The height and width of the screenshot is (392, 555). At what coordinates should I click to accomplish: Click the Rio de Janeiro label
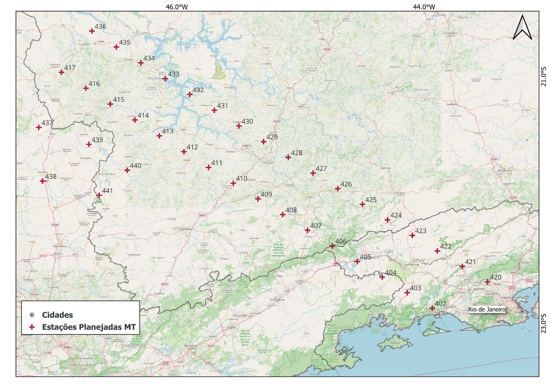click(487, 310)
